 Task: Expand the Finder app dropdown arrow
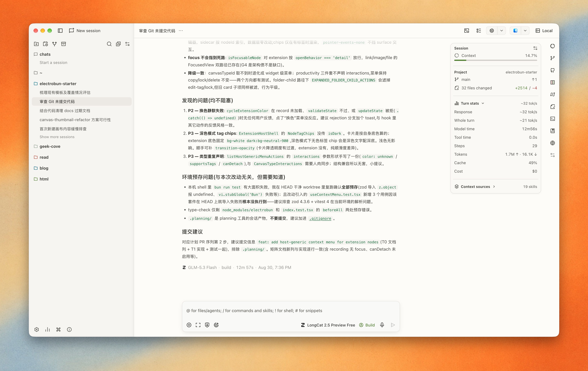coord(525,31)
